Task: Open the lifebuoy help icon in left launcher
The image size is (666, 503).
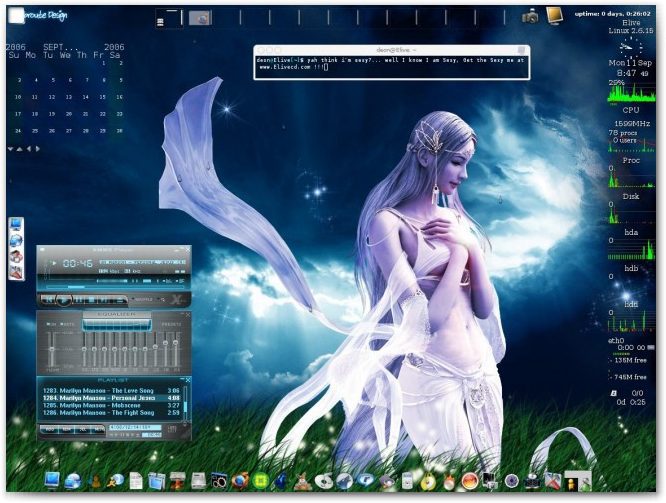Action: pyautogui.click(x=16, y=256)
